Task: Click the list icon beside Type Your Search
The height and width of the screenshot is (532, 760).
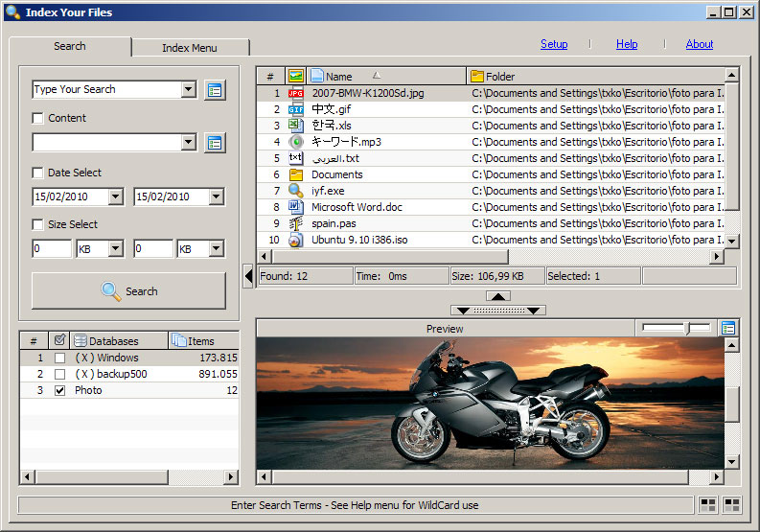Action: [215, 90]
